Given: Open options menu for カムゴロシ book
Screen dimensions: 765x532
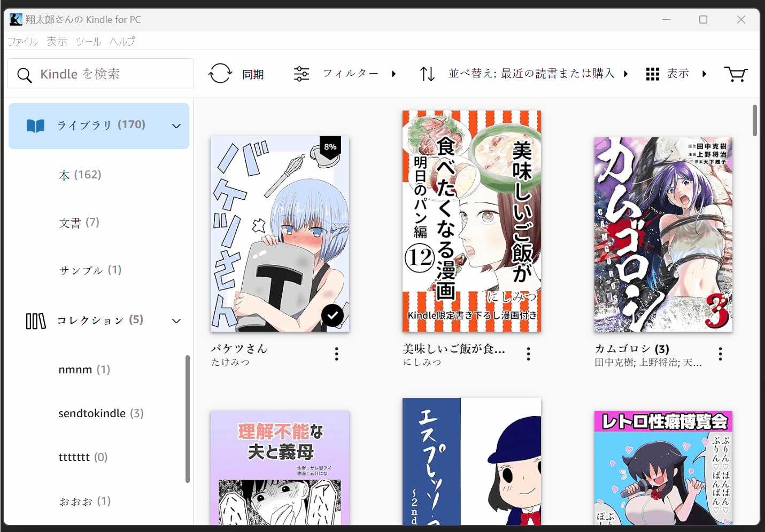Looking at the screenshot, I should (720, 354).
